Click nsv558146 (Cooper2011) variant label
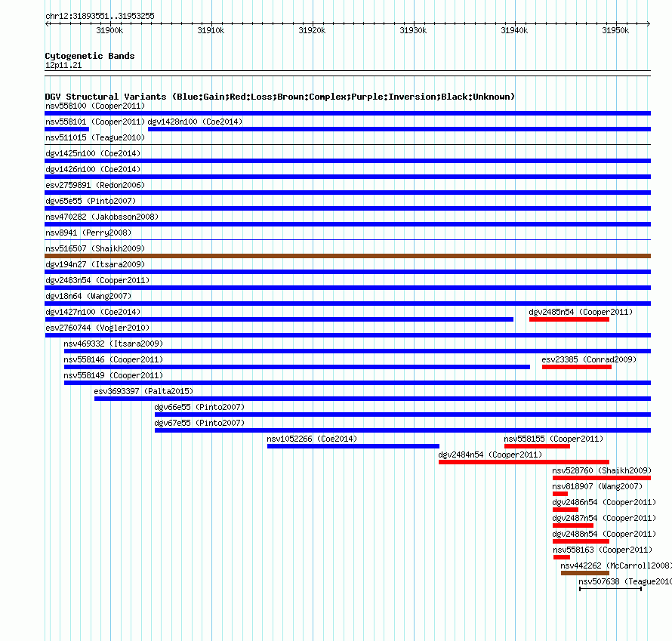Viewport: 672px width, 641px height. click(x=113, y=359)
